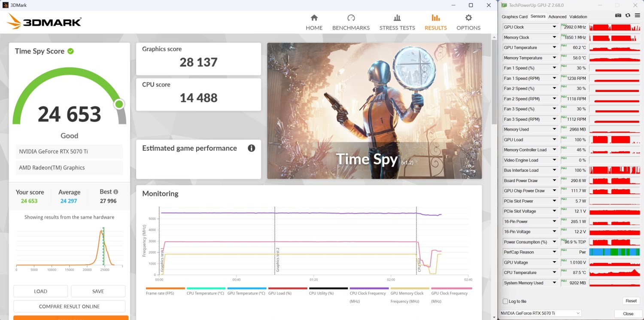Click the Estimated game performance info icon
644x320 pixels.
tap(252, 148)
